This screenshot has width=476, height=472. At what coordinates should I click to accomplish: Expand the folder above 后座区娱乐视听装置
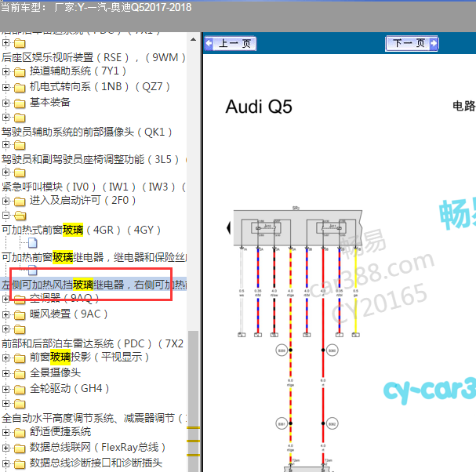pos(5,43)
